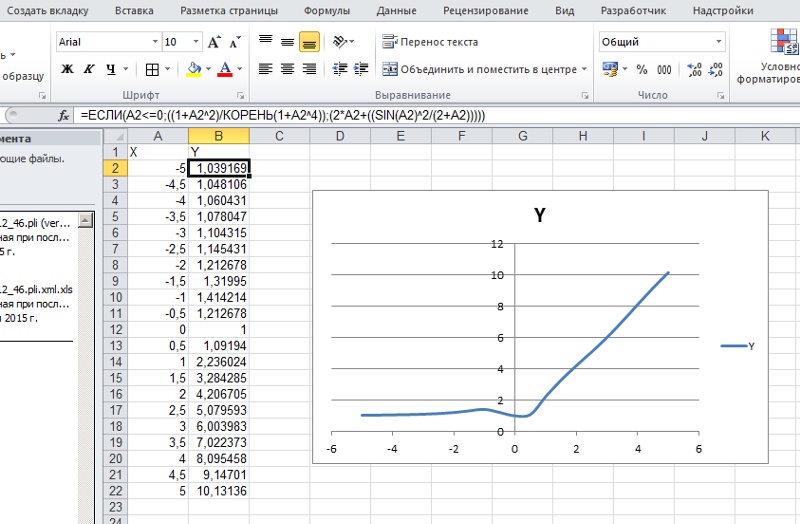Open insert function fx dialog
The height and width of the screenshot is (524, 800).
click(63, 116)
